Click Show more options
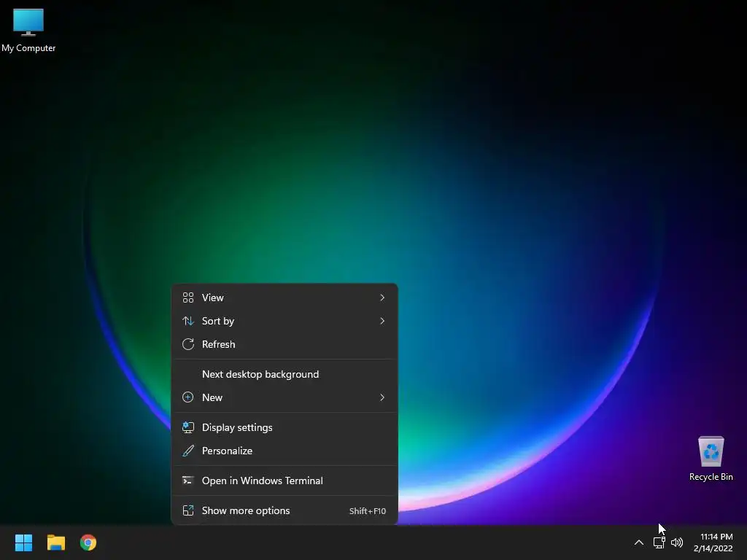Viewport: 747px width, 560px height. [x=285, y=510]
